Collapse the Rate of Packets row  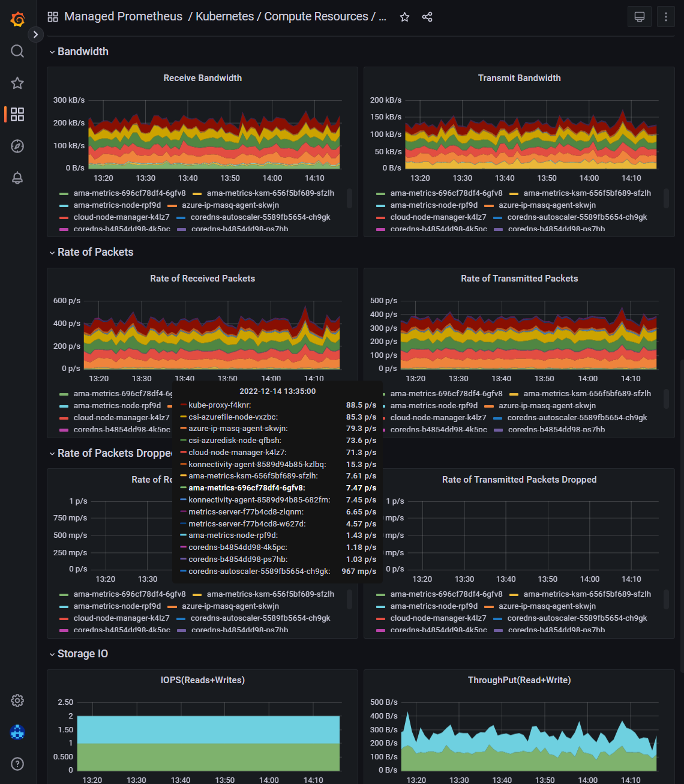click(x=95, y=252)
